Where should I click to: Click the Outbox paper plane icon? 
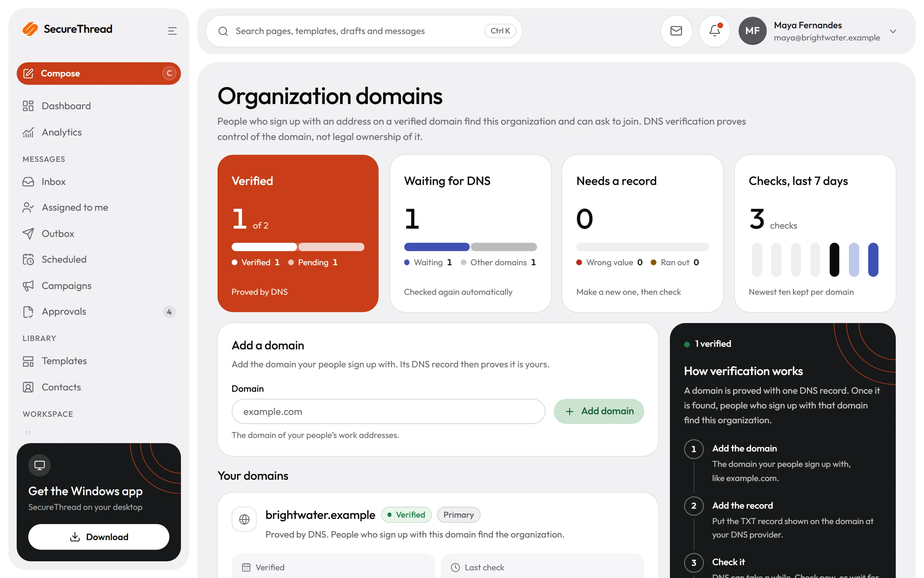click(x=28, y=233)
